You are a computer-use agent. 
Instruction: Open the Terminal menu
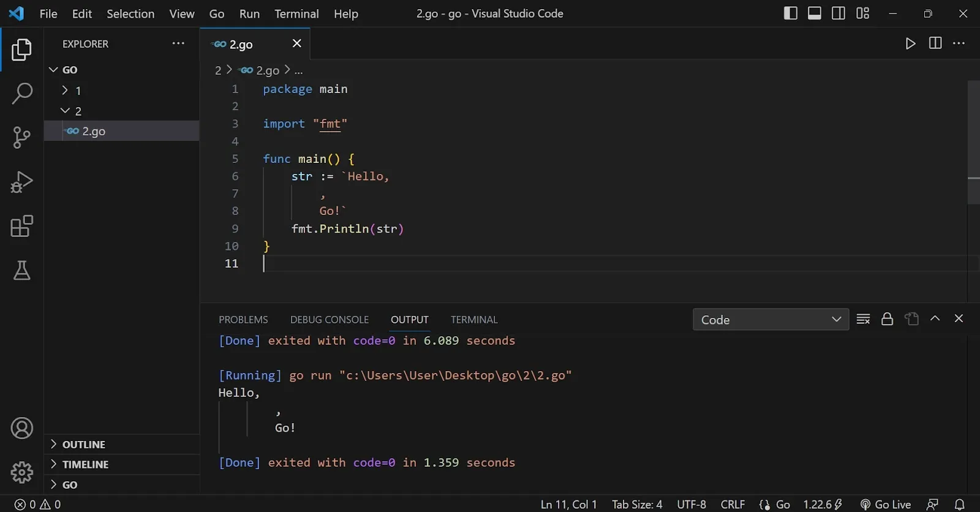coord(296,13)
